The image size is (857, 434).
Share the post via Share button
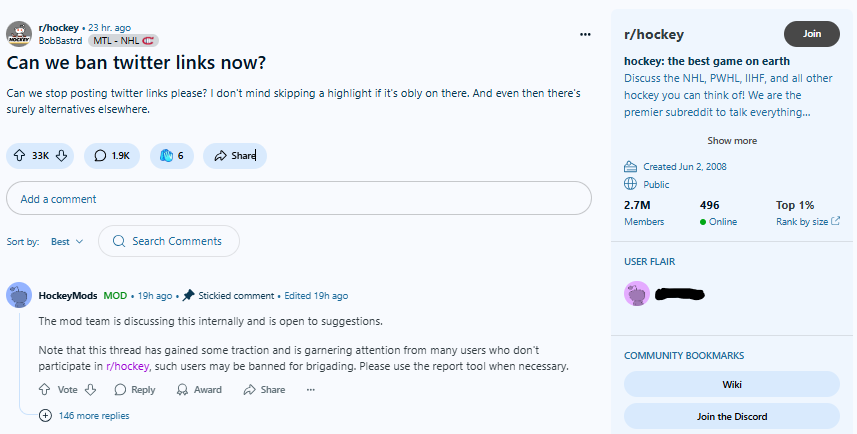(x=235, y=156)
